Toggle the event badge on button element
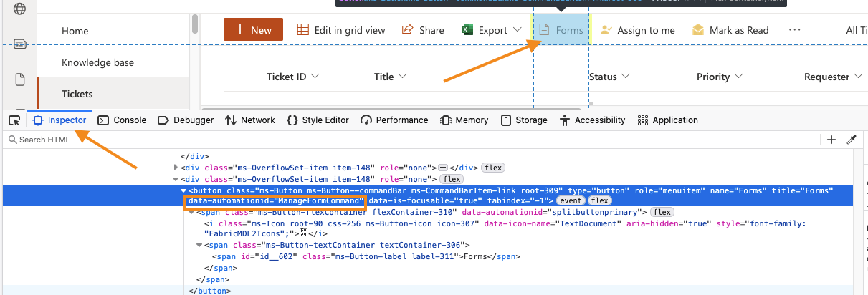Image resolution: width=868 pixels, height=295 pixels. point(571,201)
